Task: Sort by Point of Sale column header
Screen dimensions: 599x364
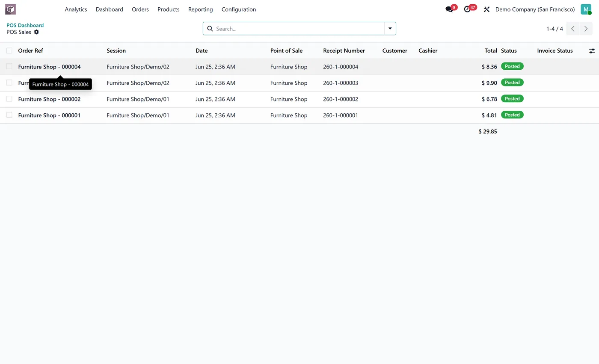Action: (286, 50)
